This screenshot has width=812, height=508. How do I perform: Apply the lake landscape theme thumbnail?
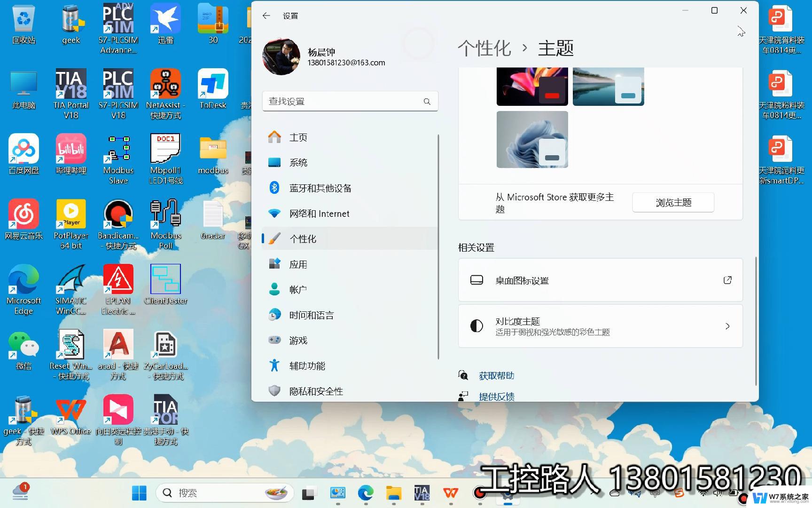click(609, 87)
